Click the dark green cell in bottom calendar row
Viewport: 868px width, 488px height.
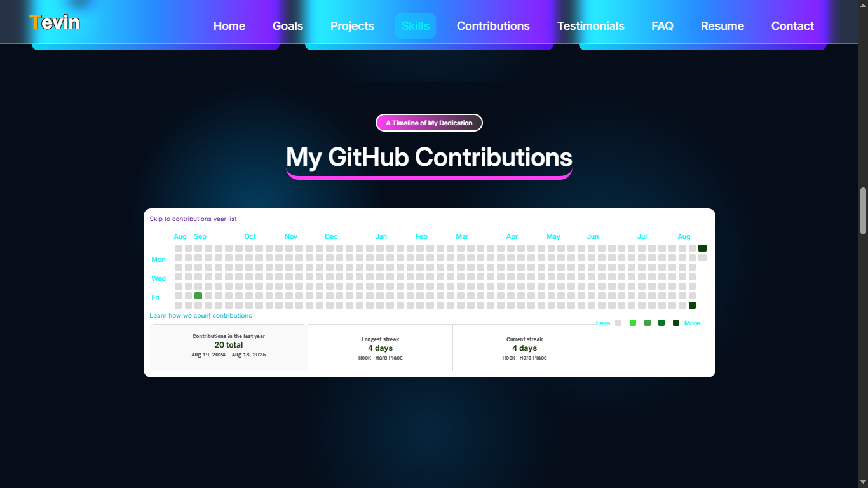pyautogui.click(x=692, y=306)
